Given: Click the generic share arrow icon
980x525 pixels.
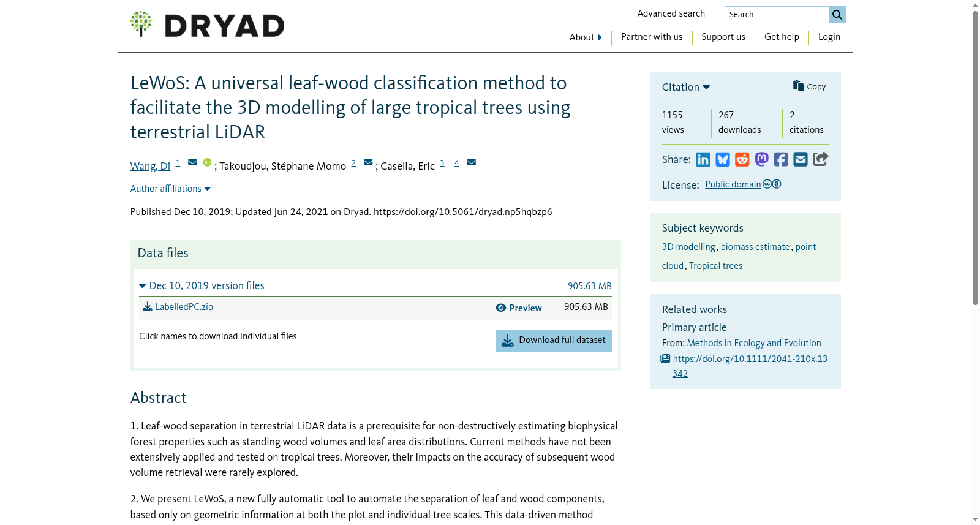Looking at the screenshot, I should coord(821,159).
